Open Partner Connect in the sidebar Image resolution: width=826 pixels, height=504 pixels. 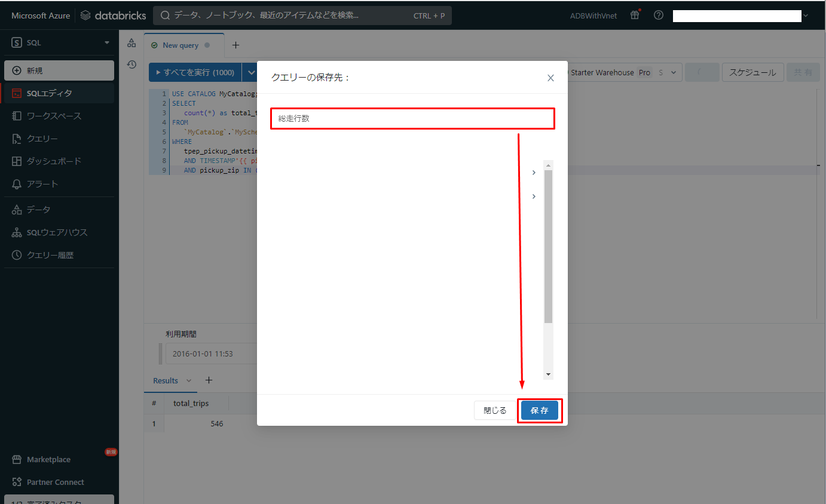pyautogui.click(x=59, y=482)
